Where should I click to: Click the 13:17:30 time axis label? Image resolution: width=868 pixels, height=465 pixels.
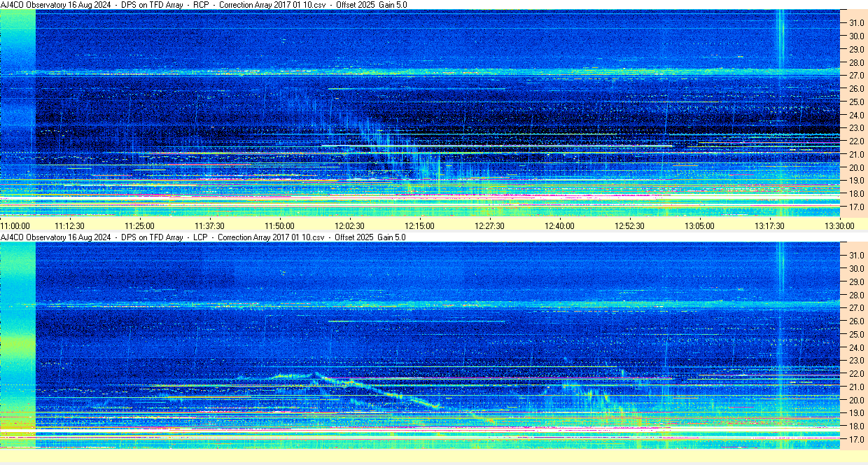769,225
